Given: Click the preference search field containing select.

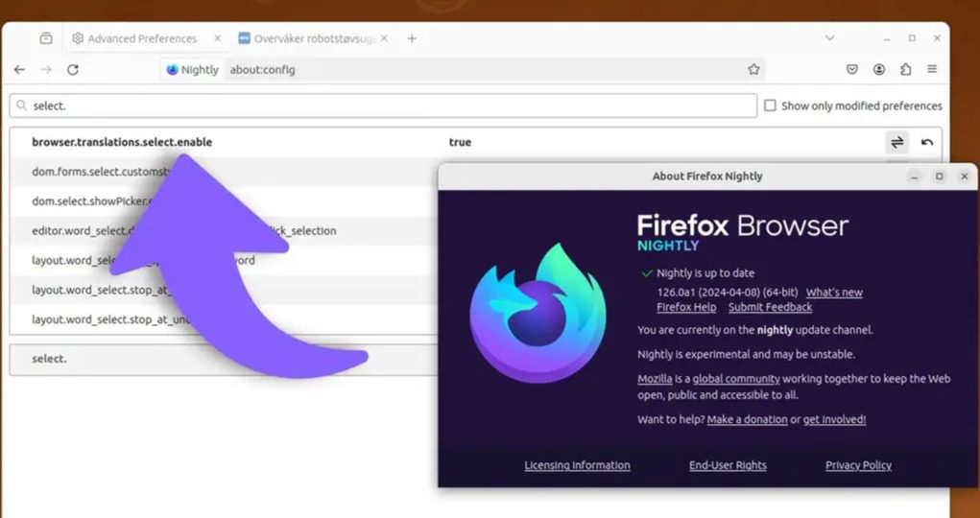Looking at the screenshot, I should [383, 106].
